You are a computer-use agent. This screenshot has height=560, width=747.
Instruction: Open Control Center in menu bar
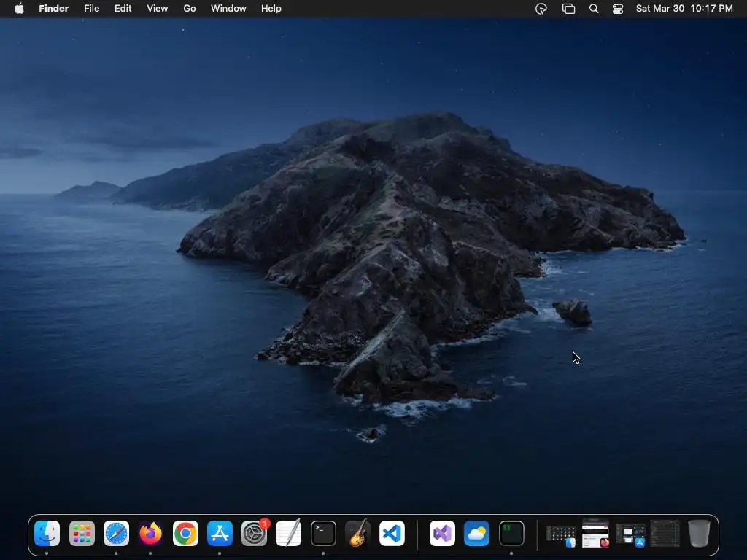(618, 9)
